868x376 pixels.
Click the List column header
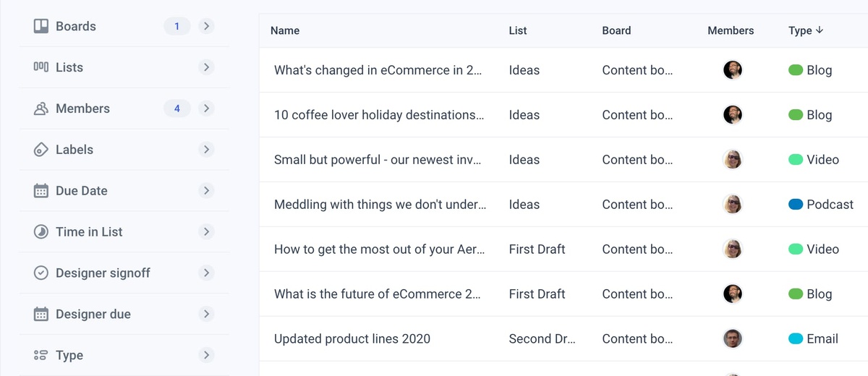[518, 30]
